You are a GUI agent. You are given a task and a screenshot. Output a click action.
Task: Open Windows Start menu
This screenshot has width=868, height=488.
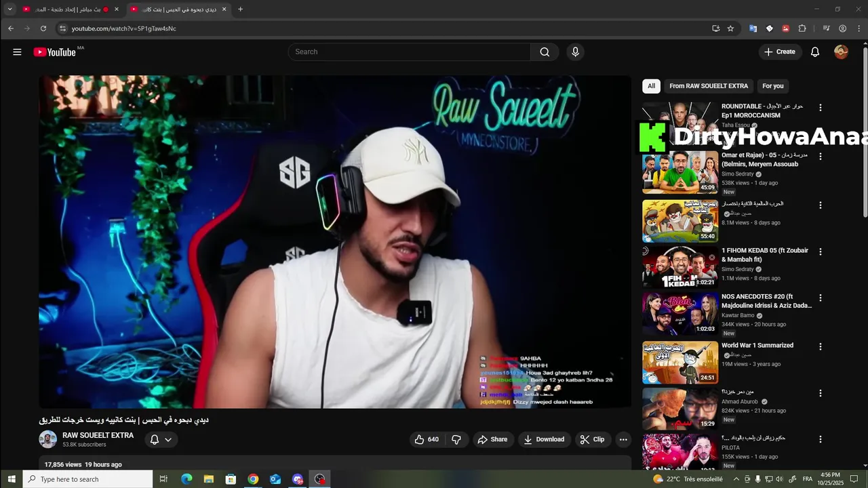(x=11, y=479)
